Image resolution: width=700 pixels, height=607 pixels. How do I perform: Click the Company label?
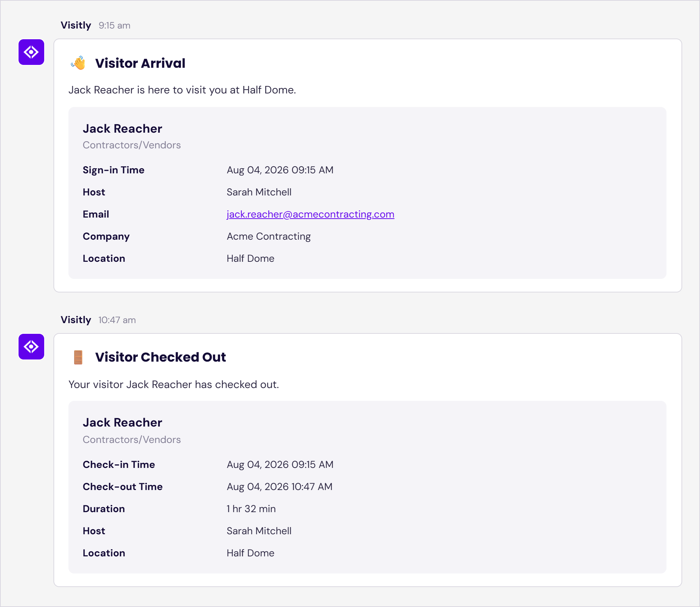coord(106,236)
